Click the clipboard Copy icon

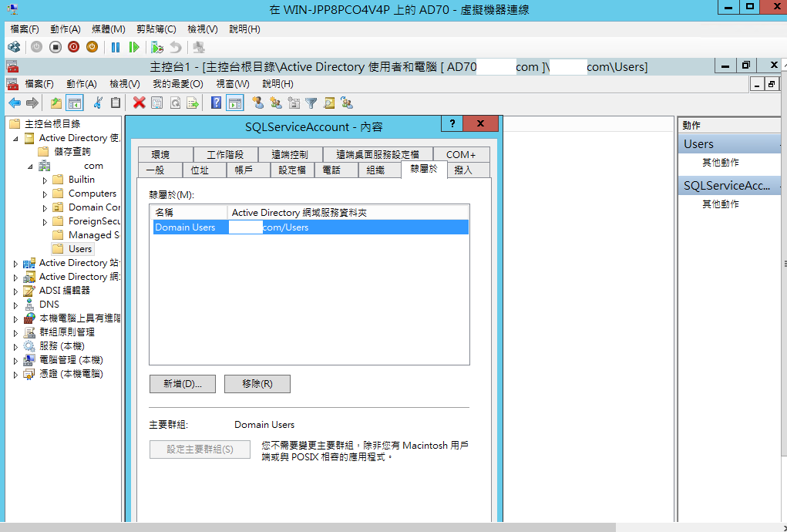pyautogui.click(x=116, y=103)
